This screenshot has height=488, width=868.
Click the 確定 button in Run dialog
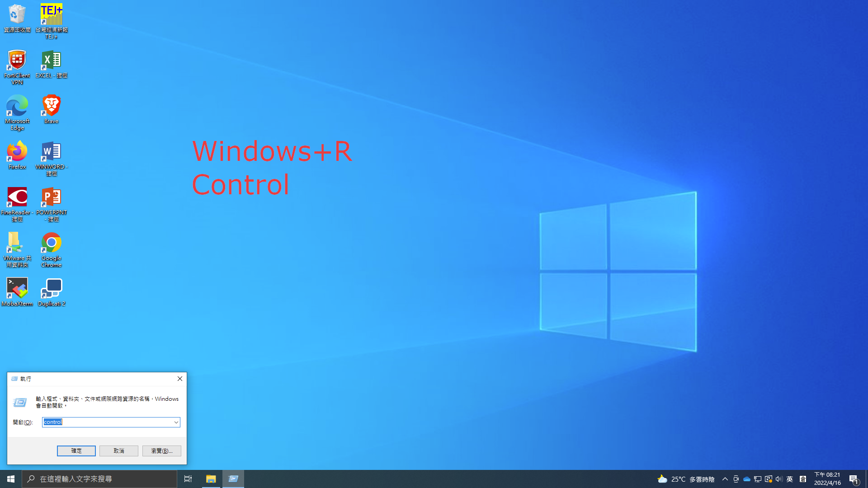tap(76, 450)
